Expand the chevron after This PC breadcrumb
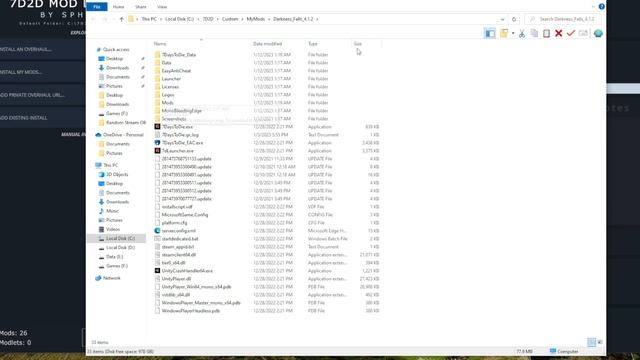 pyautogui.click(x=161, y=19)
